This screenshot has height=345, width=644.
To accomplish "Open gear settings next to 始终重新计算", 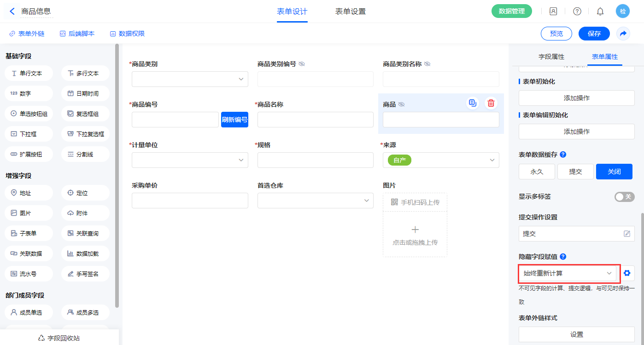I will click(626, 273).
